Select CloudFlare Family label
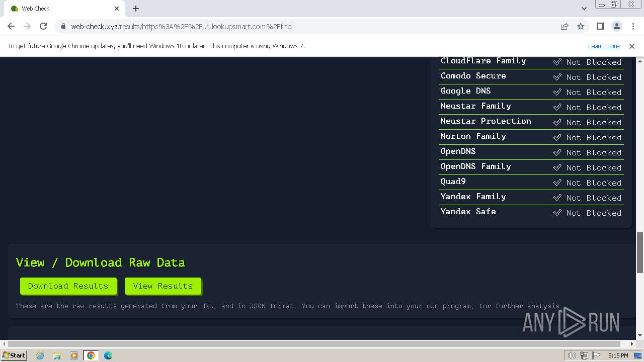The image size is (644, 362). click(x=483, y=61)
